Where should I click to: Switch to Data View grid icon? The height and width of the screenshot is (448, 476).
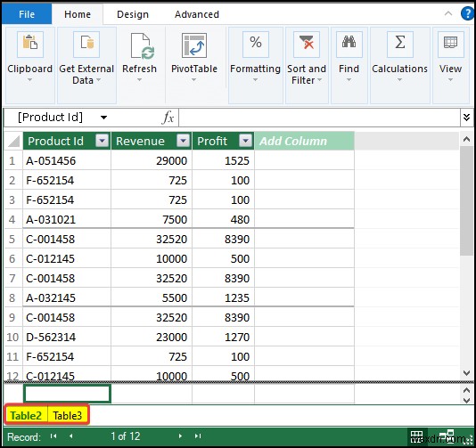click(417, 436)
